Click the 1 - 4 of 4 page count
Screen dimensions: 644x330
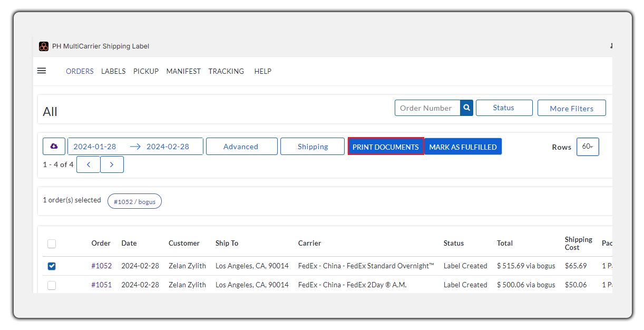58,164
